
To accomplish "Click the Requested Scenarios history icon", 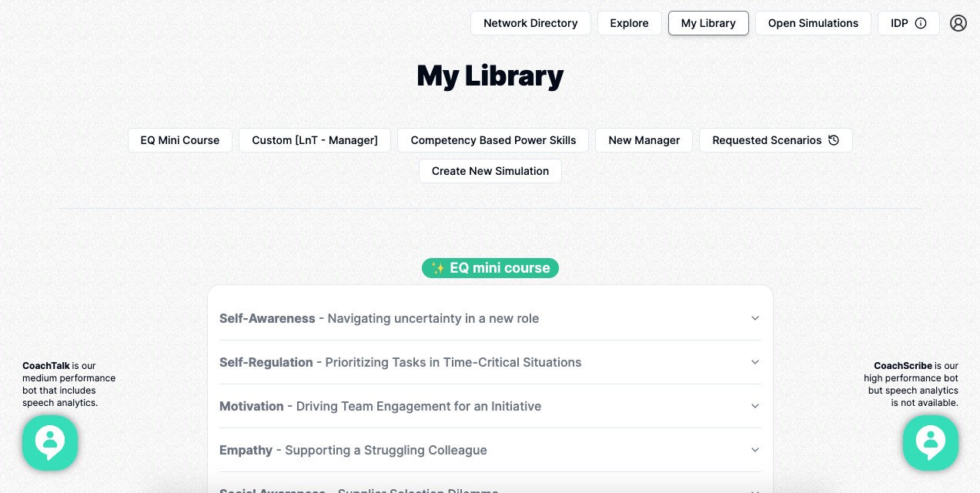I will tap(834, 140).
